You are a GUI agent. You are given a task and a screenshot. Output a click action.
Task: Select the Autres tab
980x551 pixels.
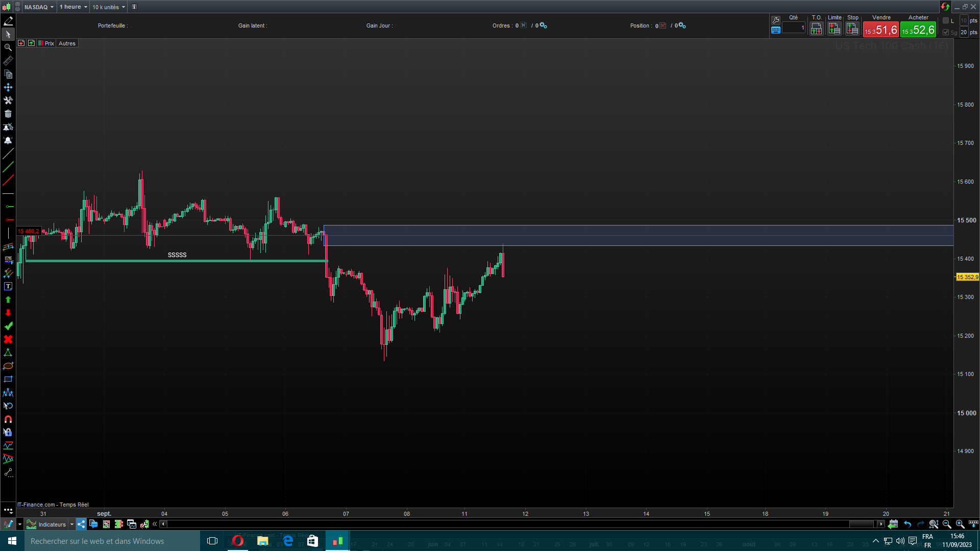[67, 43]
